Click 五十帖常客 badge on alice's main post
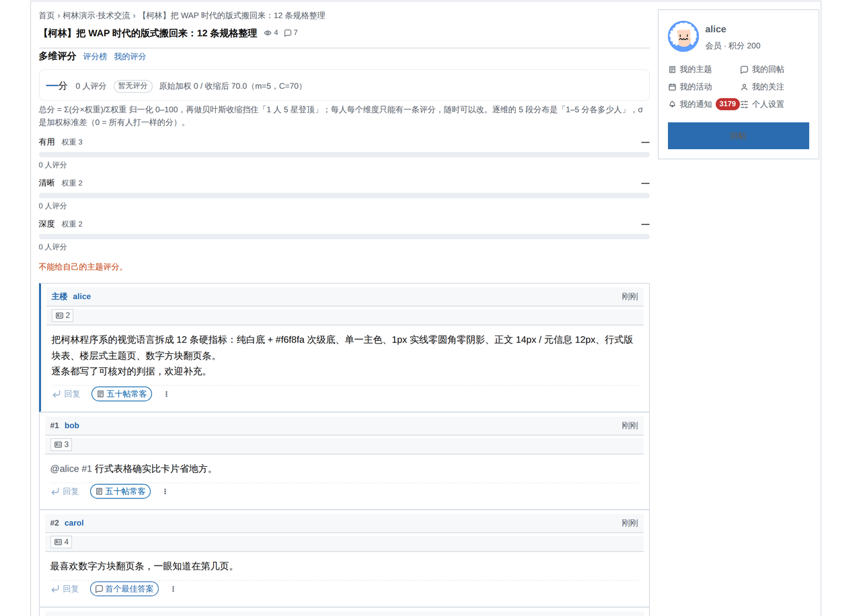 tap(122, 394)
